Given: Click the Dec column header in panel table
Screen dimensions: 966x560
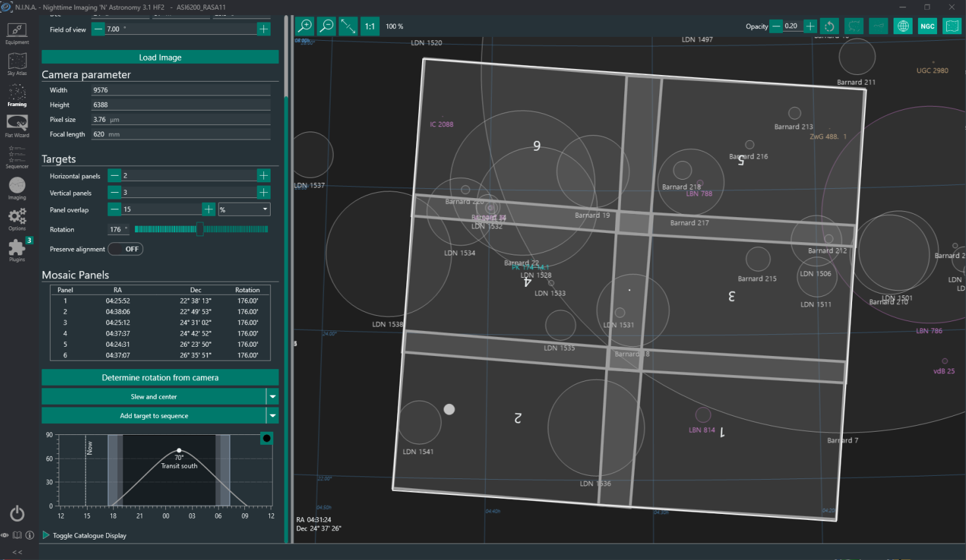Looking at the screenshot, I should pyautogui.click(x=196, y=290).
